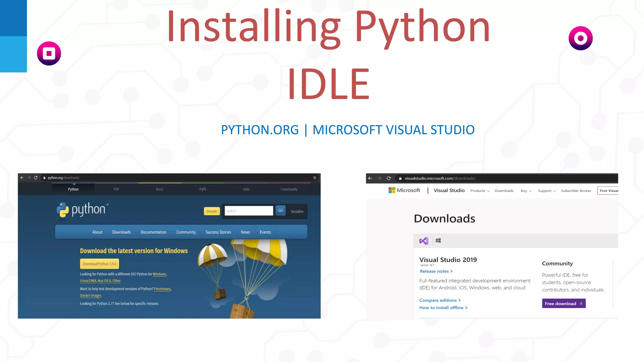Screen dimensions: 644x362
Task: Click the GO search button
Action: click(x=280, y=211)
